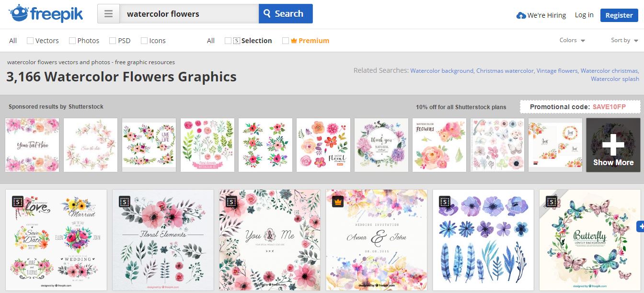The image size is (644, 293).
Task: Click the Shutterstock badge on the blue feathers thumbnail
Action: (x=445, y=202)
